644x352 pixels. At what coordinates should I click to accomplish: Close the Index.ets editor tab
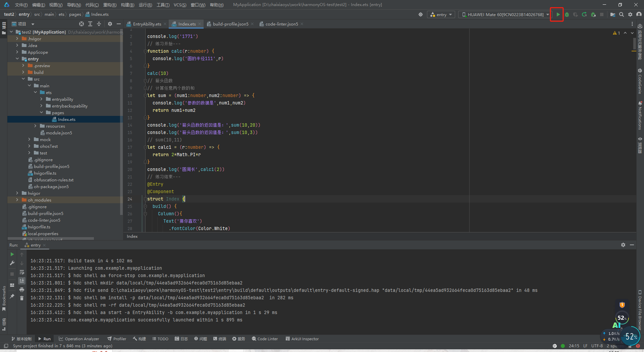pyautogui.click(x=200, y=24)
